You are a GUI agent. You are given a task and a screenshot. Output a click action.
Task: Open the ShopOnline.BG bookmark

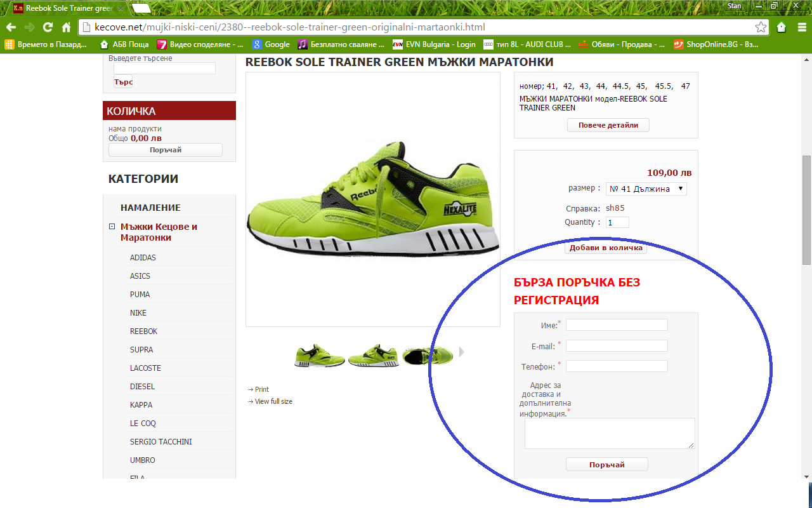(x=716, y=44)
